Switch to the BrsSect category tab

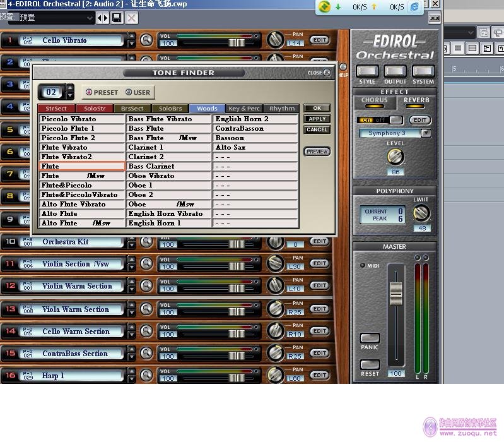click(x=132, y=109)
